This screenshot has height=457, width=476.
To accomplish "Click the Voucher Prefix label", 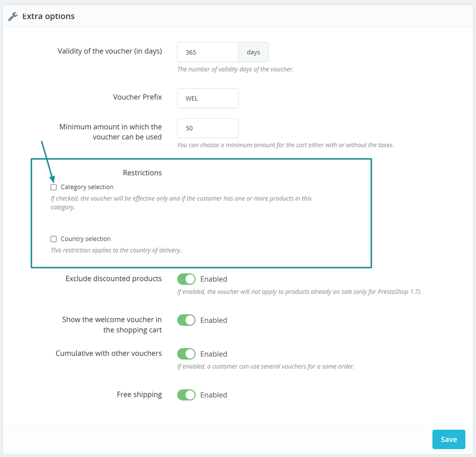I will [x=138, y=97].
